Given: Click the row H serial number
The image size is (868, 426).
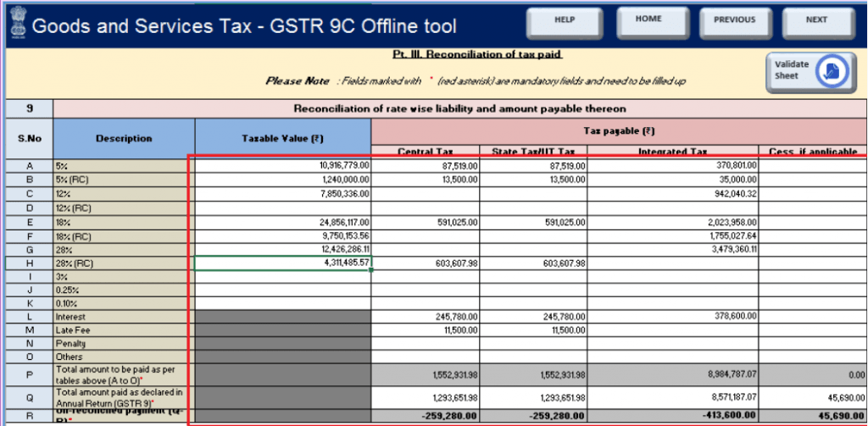Looking at the screenshot, I should point(30,263).
